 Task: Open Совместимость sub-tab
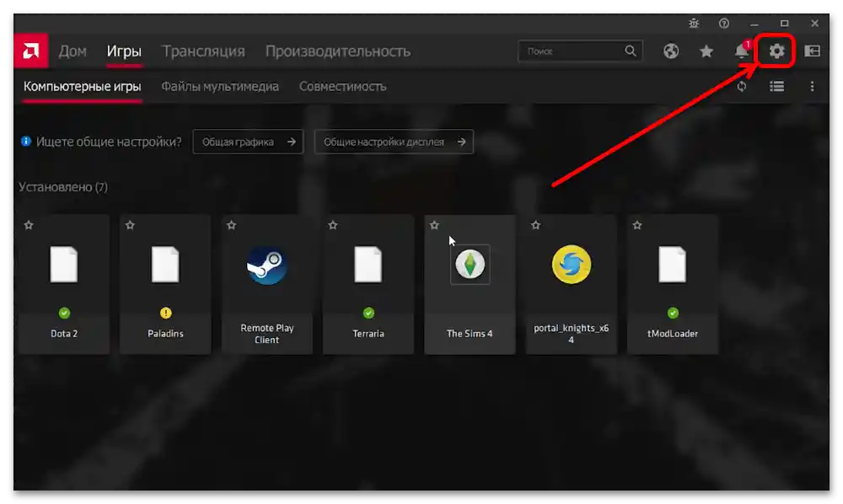342,87
